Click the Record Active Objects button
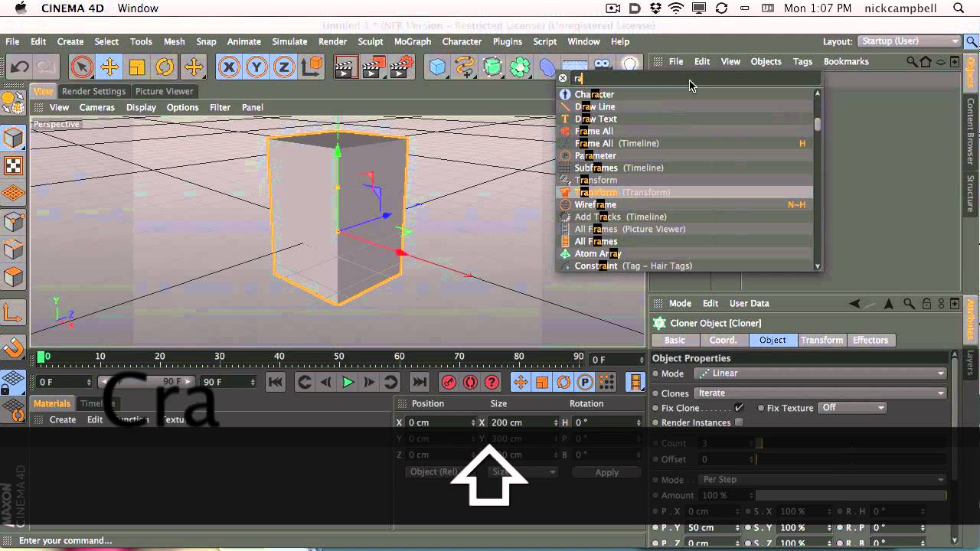The width and height of the screenshot is (980, 551). (x=449, y=382)
